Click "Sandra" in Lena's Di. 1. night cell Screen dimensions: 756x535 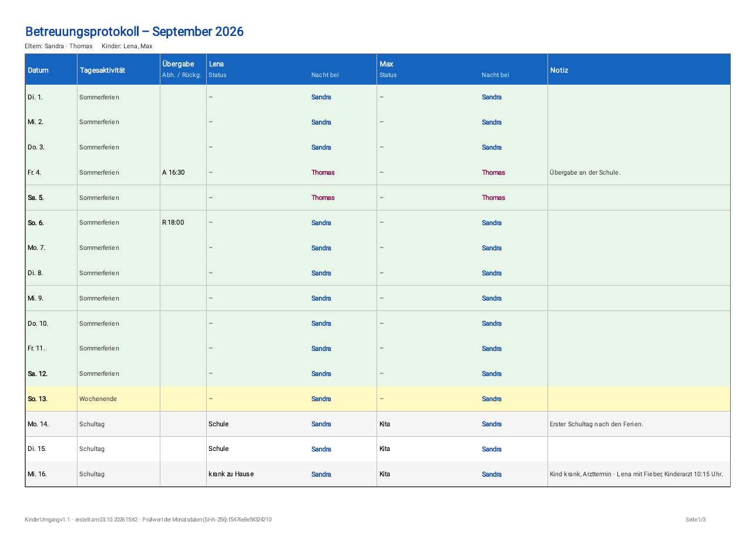click(x=321, y=97)
